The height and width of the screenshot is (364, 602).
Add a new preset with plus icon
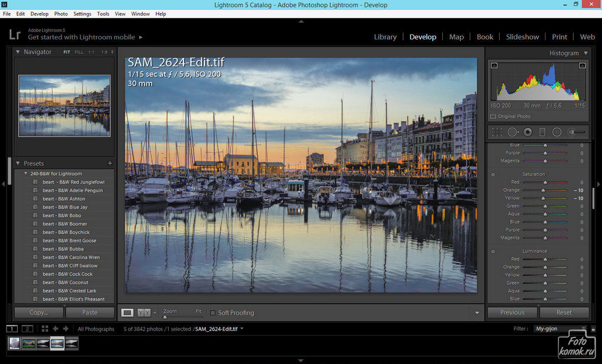[110, 163]
